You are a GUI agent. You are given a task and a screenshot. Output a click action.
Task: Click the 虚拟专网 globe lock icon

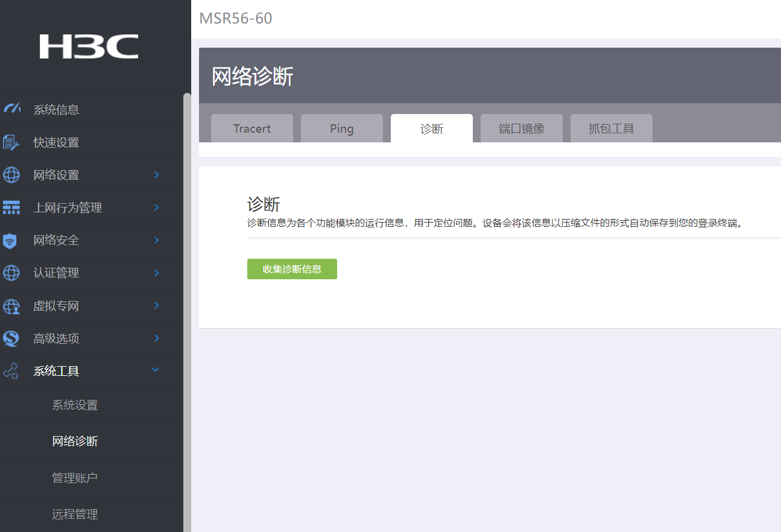[x=11, y=306]
